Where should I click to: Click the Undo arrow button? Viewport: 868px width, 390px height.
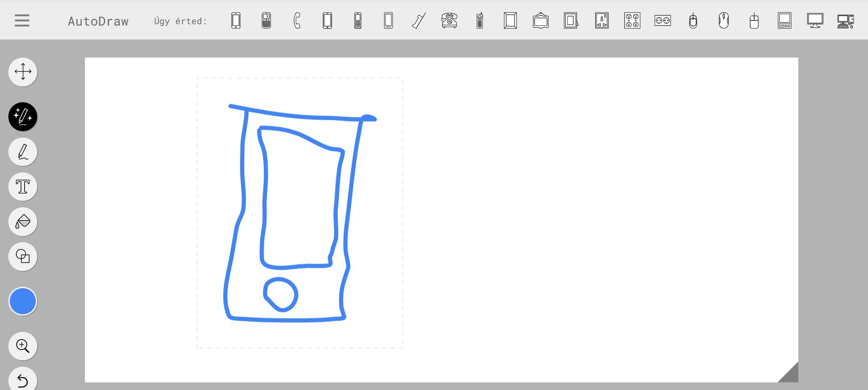coord(23,381)
